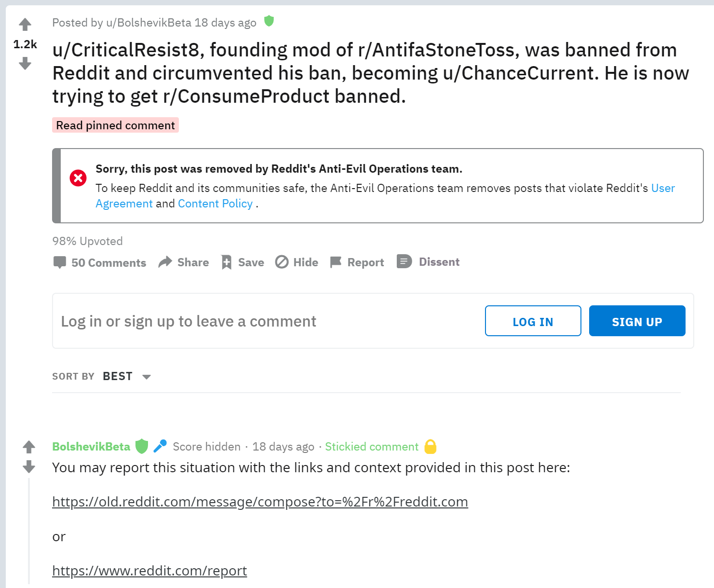
Task: Click the Save bookmark icon
Action: (227, 262)
